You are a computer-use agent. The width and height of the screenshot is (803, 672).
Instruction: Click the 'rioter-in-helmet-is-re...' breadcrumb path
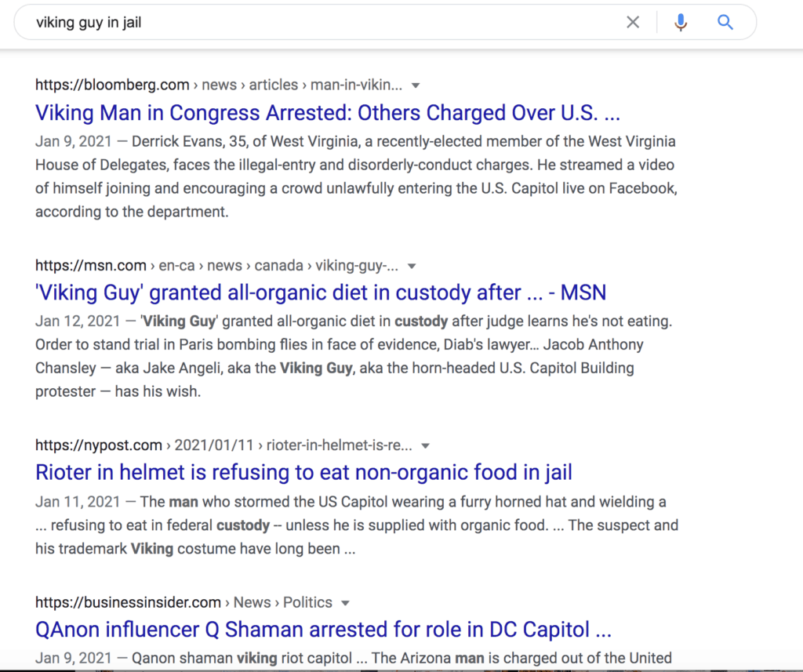point(340,445)
